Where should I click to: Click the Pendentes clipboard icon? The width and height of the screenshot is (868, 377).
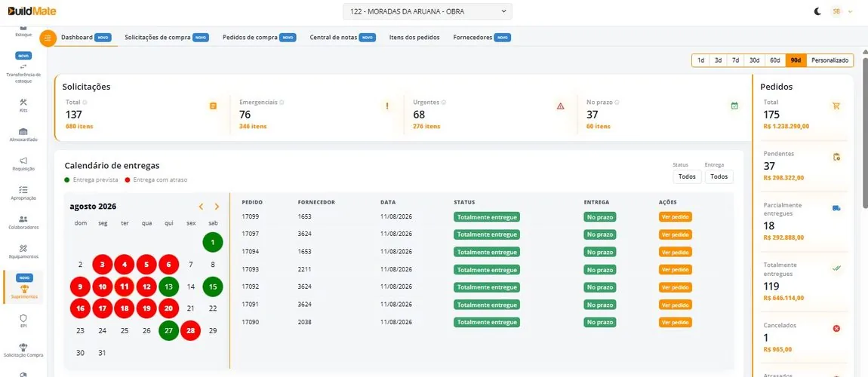coord(836,157)
